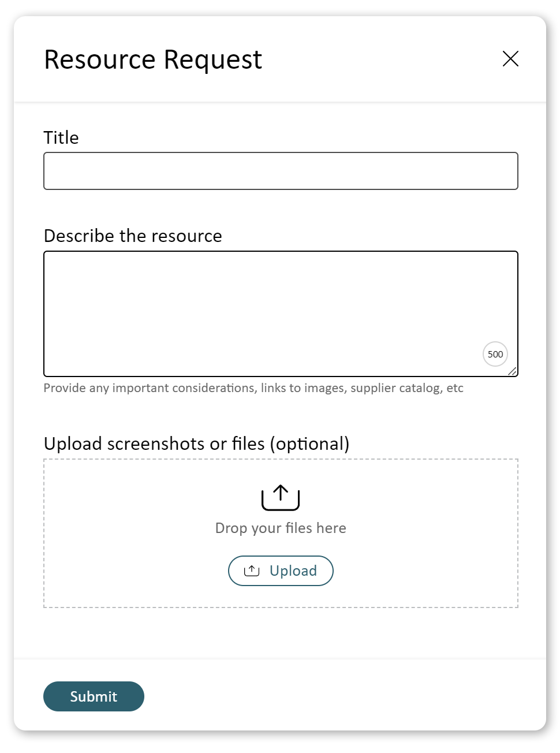
Task: Click the Describe the resource label
Action: (x=133, y=236)
